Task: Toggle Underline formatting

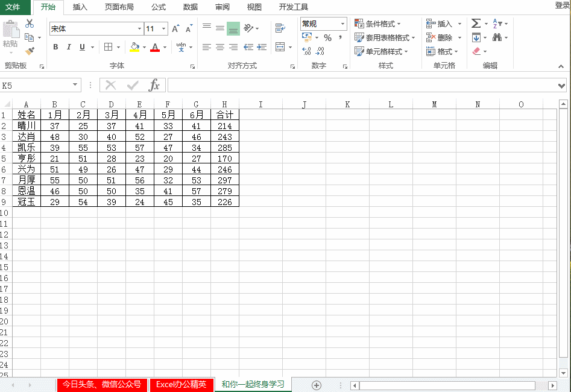Action: click(x=82, y=46)
